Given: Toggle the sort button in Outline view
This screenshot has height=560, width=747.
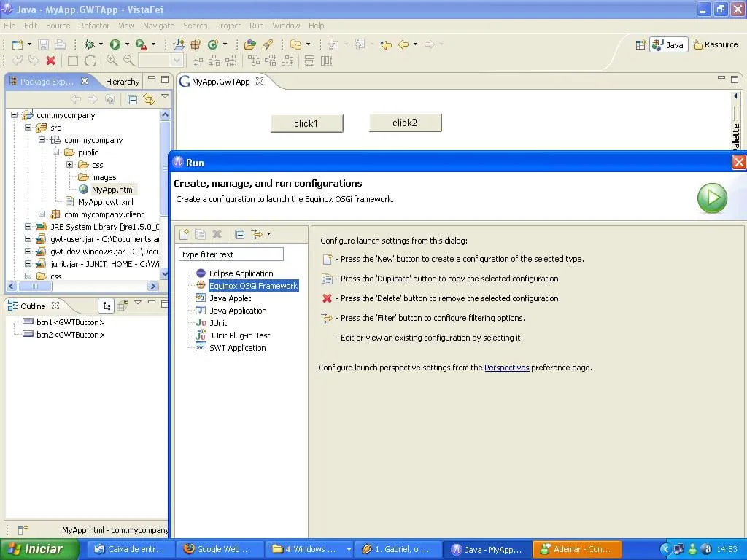Looking at the screenshot, I should click(107, 306).
